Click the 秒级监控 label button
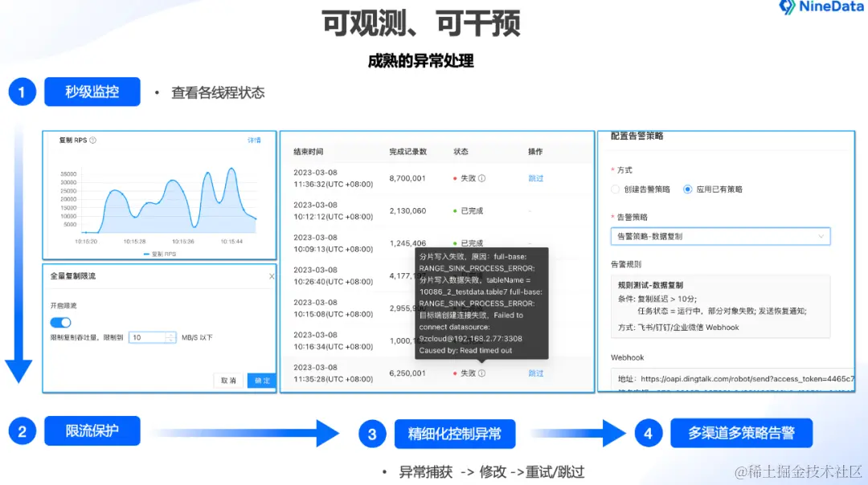 (x=92, y=91)
